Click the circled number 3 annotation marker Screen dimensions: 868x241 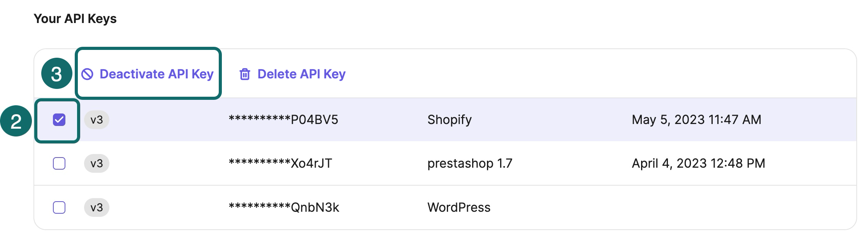pos(58,74)
